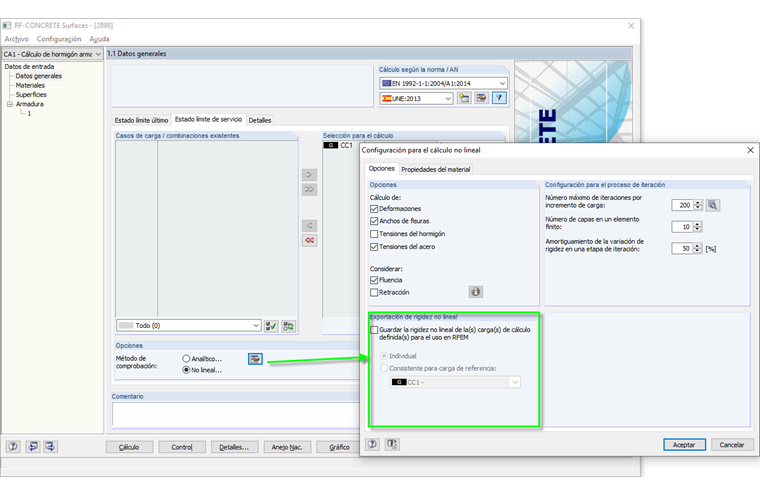Switch to Estado límite último tab
This screenshot has width=760, height=495.
pos(142,120)
